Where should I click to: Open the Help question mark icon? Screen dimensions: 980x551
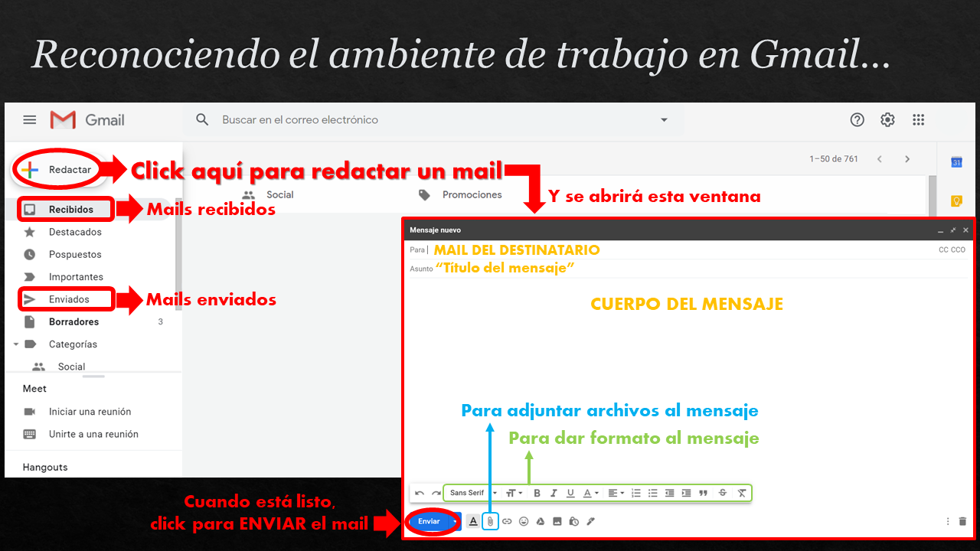coord(857,119)
